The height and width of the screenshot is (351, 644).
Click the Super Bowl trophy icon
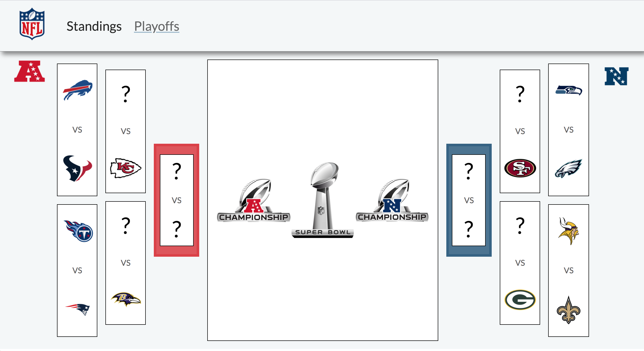(x=322, y=199)
